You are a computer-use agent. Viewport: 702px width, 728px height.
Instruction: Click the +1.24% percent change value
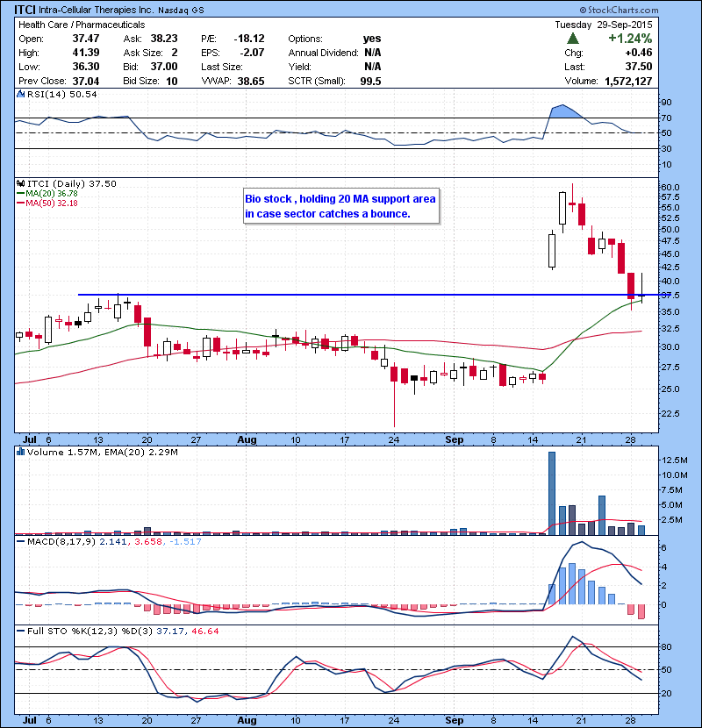click(x=630, y=38)
